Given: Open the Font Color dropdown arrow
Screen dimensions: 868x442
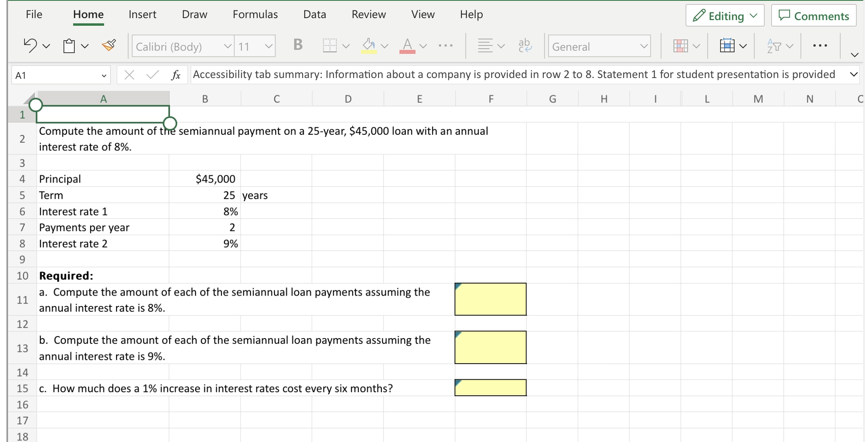Looking at the screenshot, I should pos(423,45).
